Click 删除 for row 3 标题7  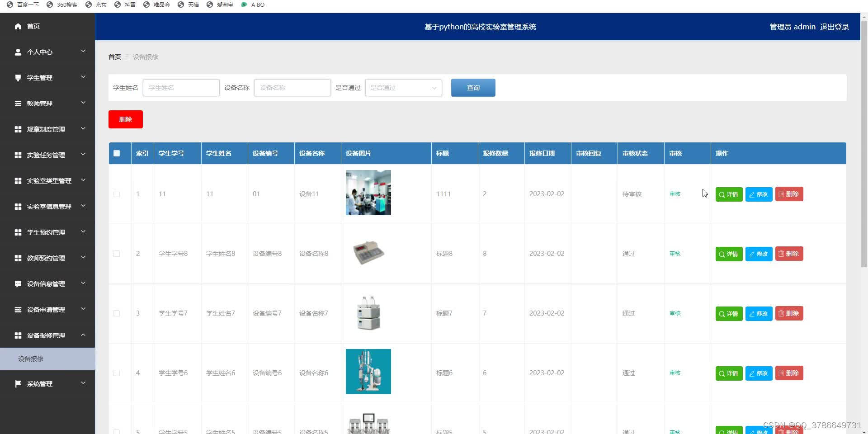coord(789,313)
